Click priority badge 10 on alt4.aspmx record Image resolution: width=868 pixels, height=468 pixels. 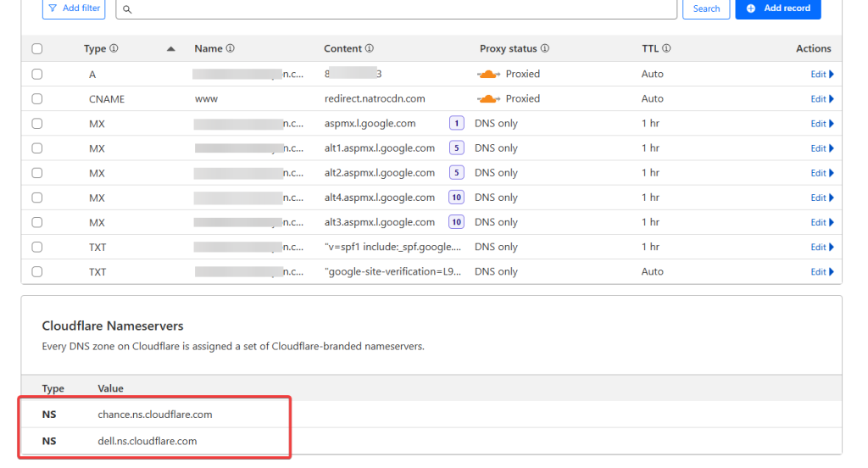456,198
